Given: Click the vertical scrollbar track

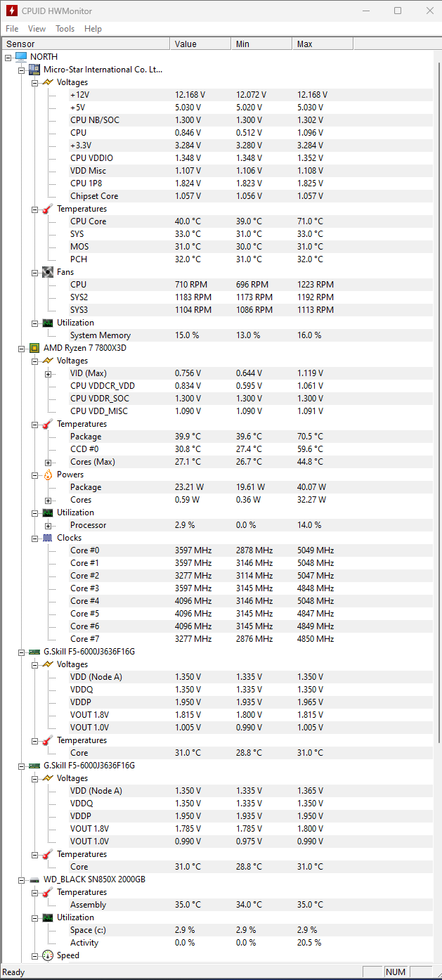Looking at the screenshot, I should tap(439, 844).
